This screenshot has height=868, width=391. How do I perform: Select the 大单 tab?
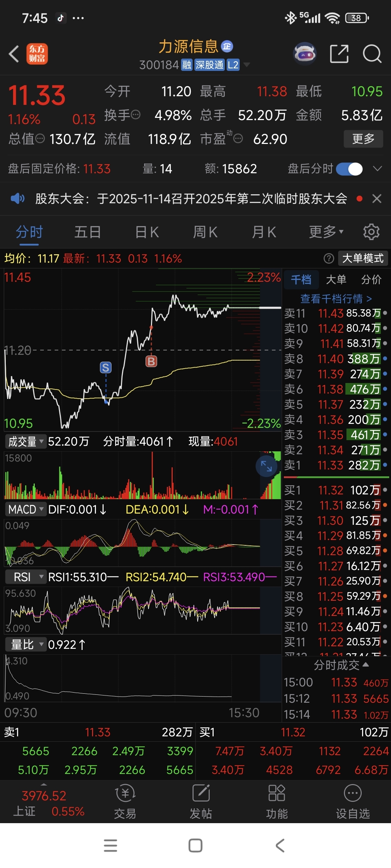(336, 280)
